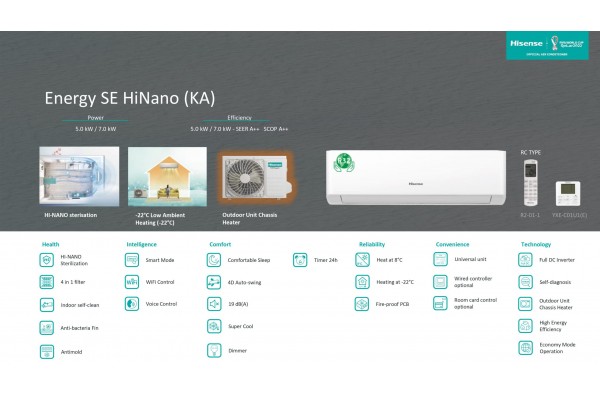This screenshot has height=400, width=600.
Task: Click the Timer 24h icon
Action: tap(299, 259)
